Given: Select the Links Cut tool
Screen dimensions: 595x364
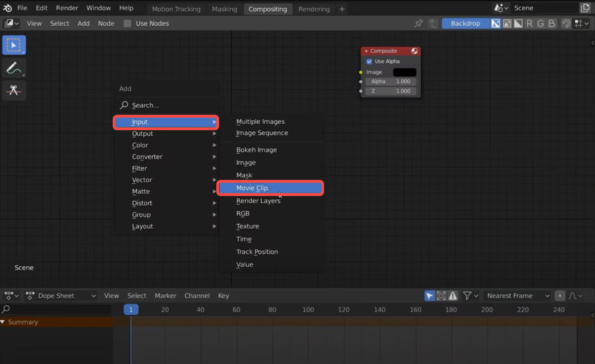Looking at the screenshot, I should tap(14, 90).
